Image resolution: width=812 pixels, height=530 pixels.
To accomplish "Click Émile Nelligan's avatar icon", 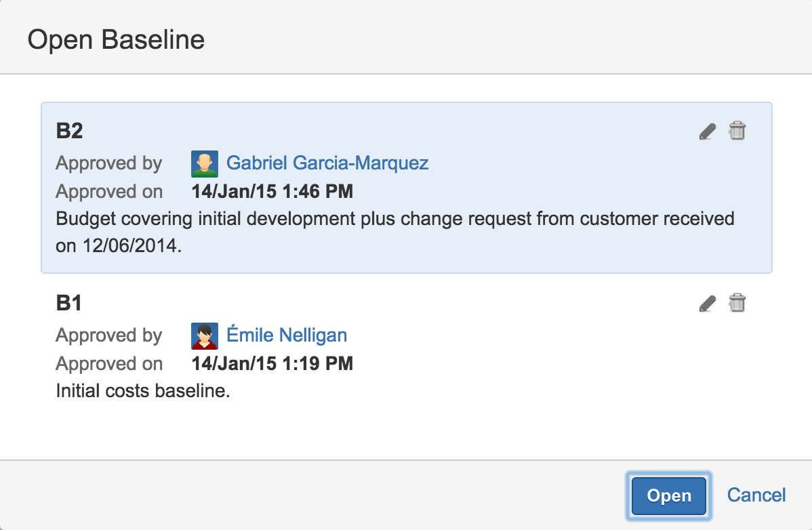I will (205, 335).
